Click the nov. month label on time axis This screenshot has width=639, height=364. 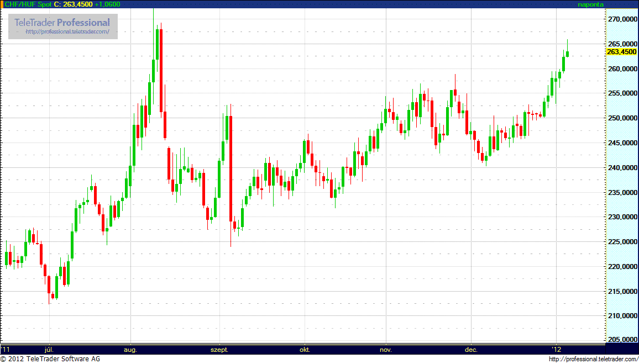click(386, 350)
